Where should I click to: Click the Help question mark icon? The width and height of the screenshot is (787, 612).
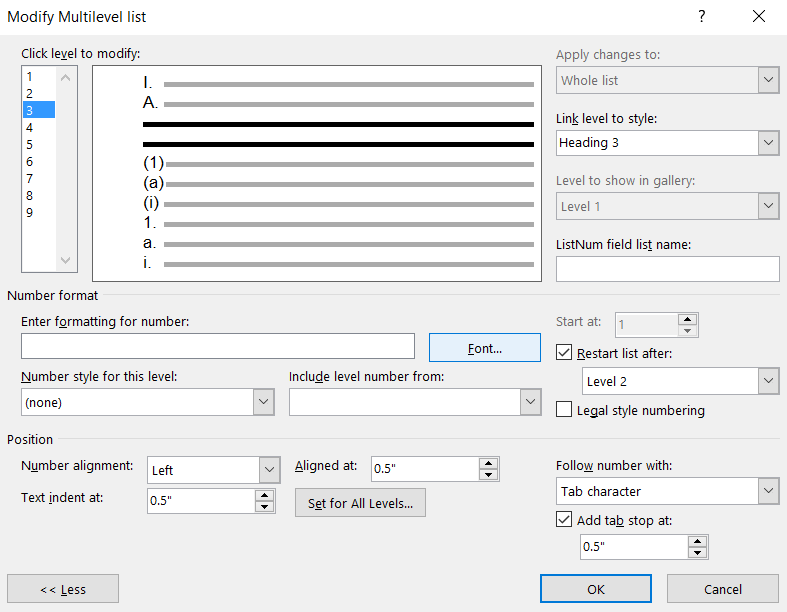[x=701, y=16]
